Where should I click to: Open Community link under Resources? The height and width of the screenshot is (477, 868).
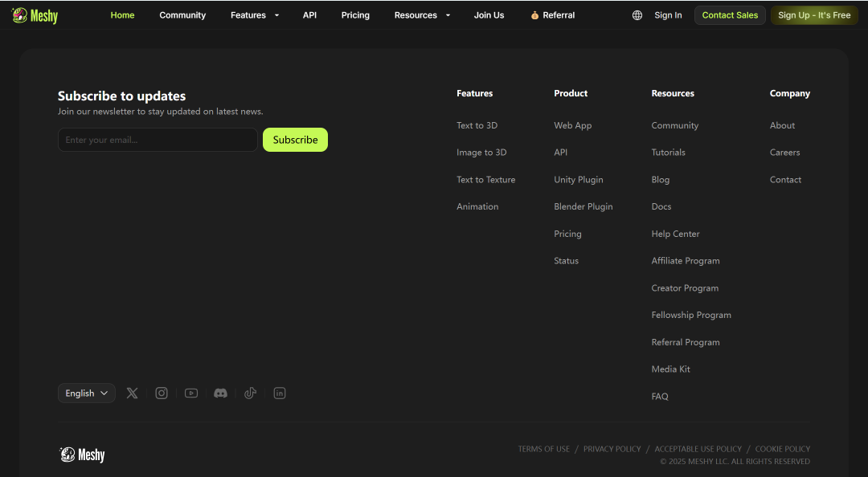click(x=675, y=125)
